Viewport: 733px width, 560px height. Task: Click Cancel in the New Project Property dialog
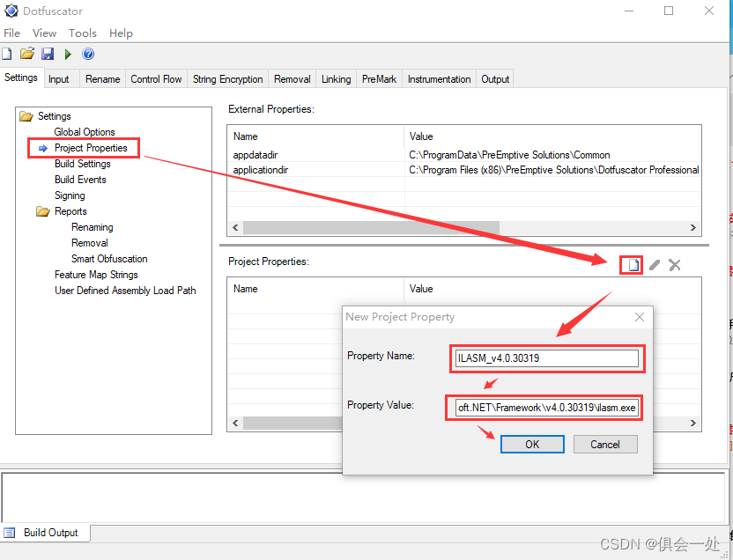point(605,444)
